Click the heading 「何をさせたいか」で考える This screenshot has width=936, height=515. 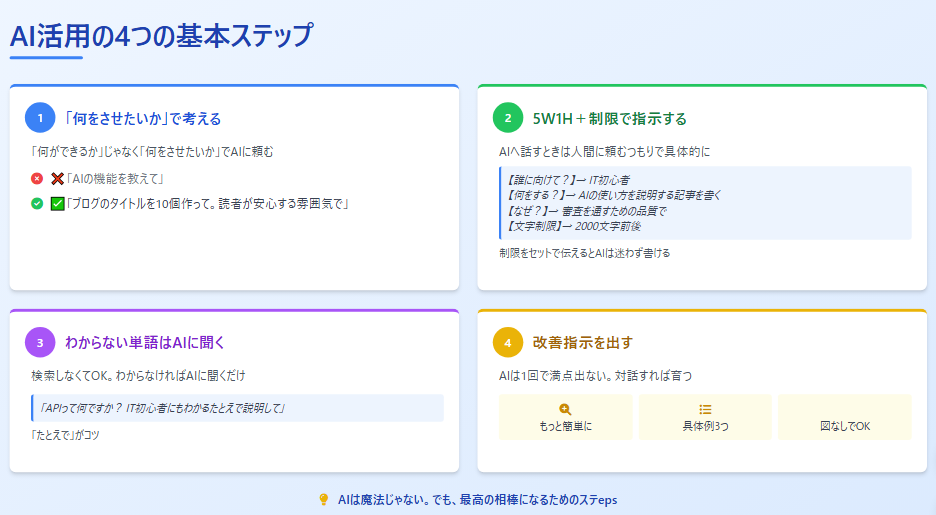(x=142, y=118)
